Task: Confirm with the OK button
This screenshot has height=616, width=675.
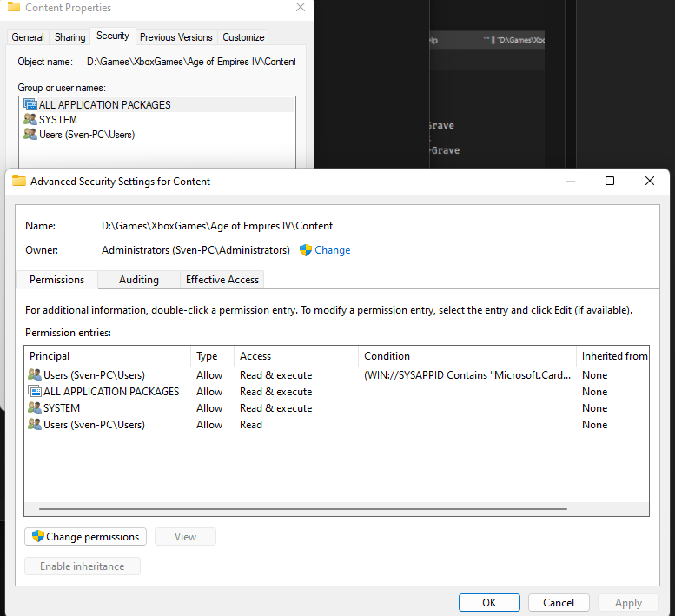Action: pos(489,603)
